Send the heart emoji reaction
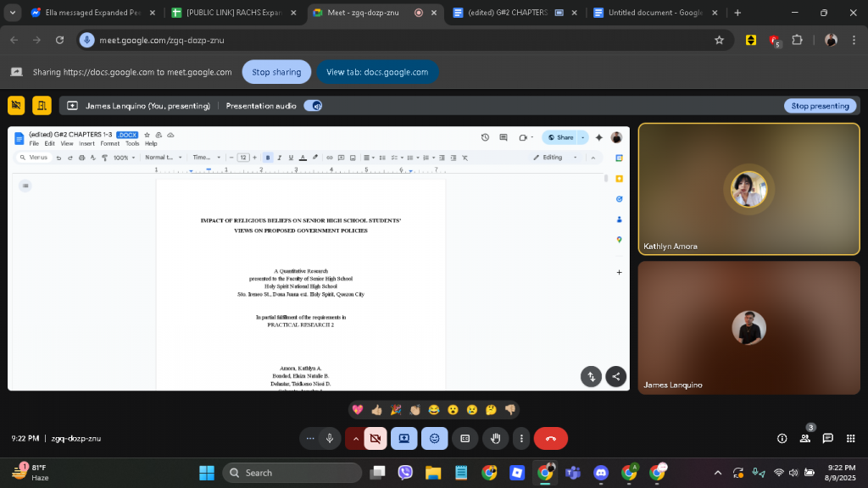 click(358, 410)
